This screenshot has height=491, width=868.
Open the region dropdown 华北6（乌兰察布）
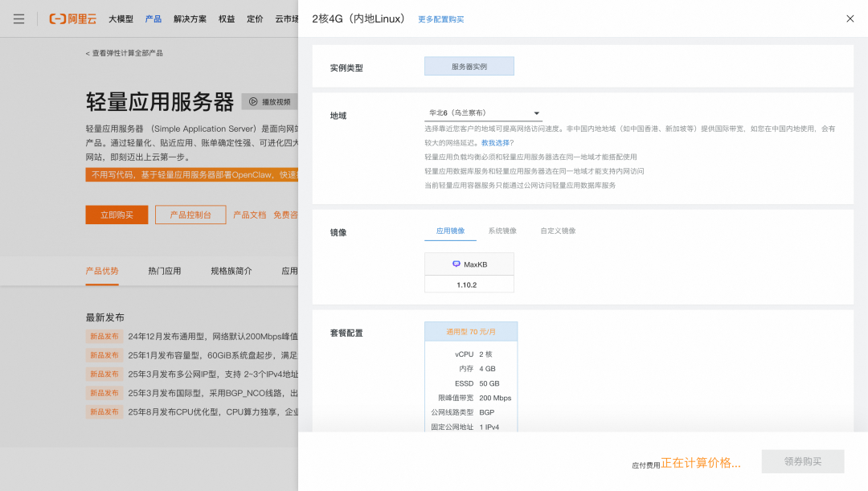click(x=483, y=113)
